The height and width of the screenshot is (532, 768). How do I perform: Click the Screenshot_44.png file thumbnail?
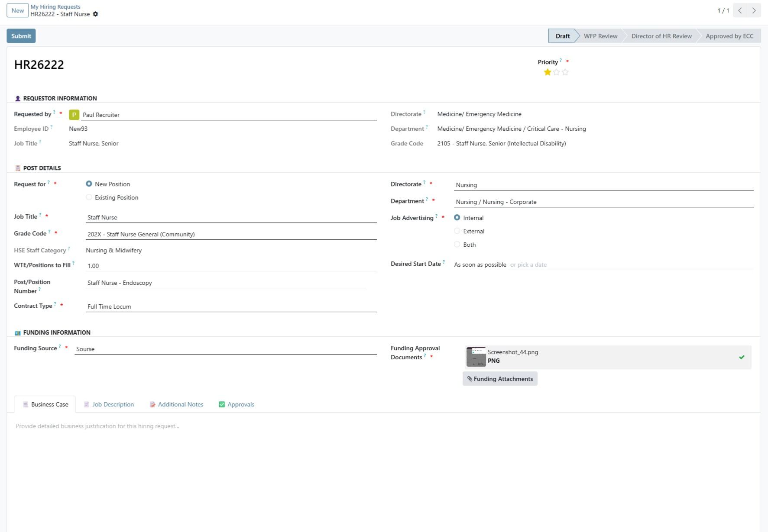[476, 357]
